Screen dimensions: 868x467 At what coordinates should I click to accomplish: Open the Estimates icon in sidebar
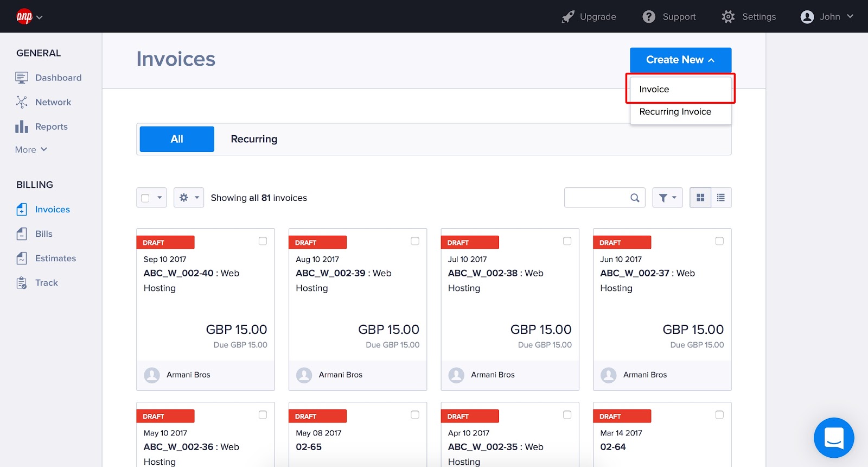click(x=22, y=258)
